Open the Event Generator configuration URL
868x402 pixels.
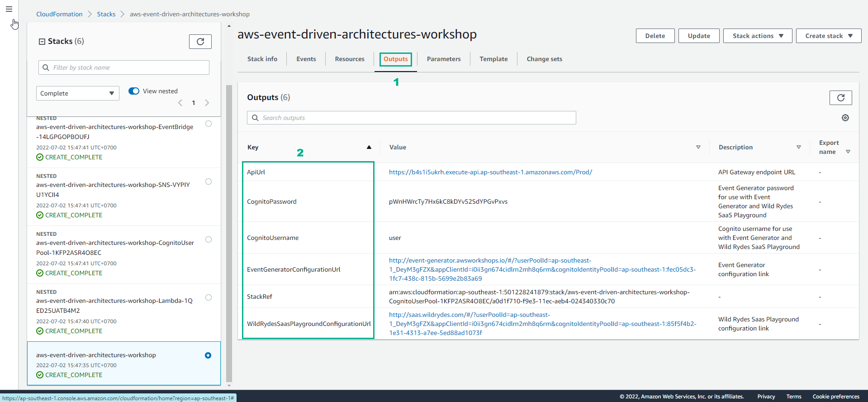[542, 269]
